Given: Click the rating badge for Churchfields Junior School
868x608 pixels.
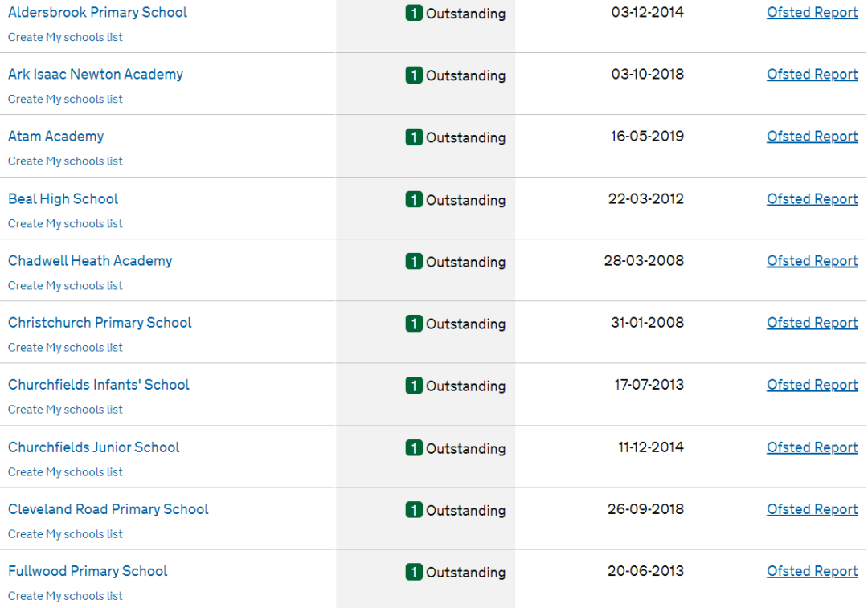Looking at the screenshot, I should (414, 448).
